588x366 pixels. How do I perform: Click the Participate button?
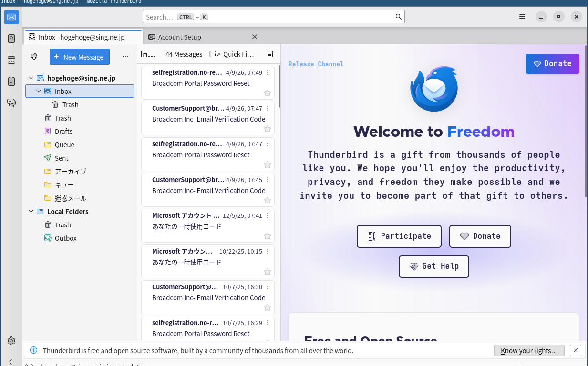(399, 236)
